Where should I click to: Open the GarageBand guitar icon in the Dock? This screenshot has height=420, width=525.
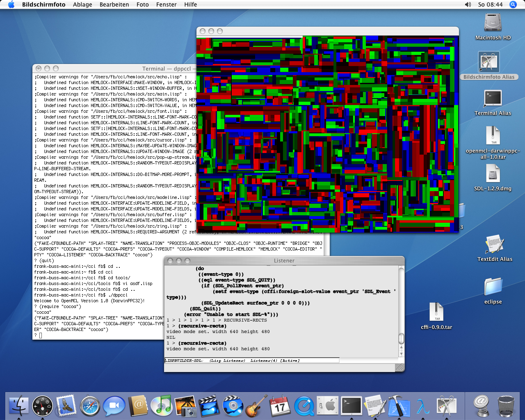tap(257, 406)
